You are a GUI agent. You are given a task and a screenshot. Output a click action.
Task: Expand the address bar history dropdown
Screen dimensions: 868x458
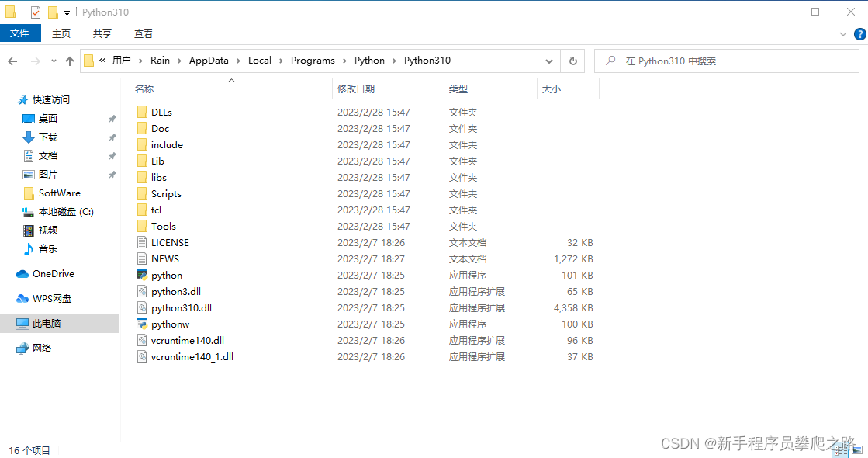[x=549, y=61]
